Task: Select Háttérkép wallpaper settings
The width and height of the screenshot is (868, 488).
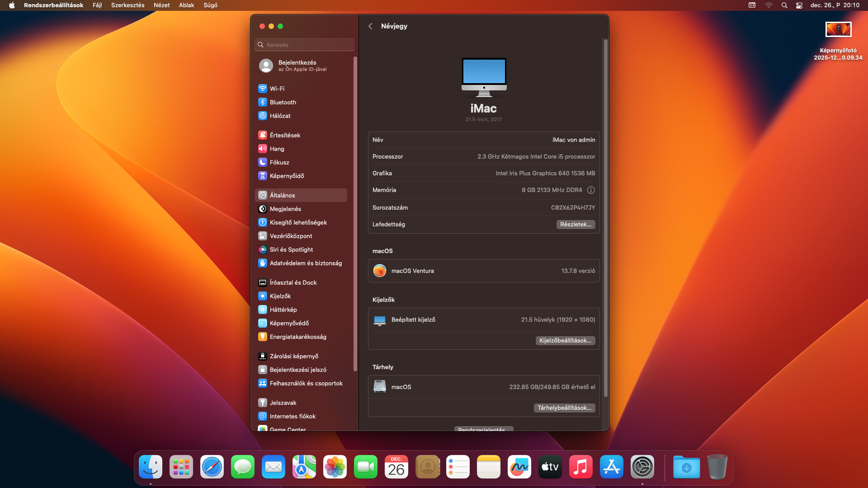Action: (x=283, y=310)
